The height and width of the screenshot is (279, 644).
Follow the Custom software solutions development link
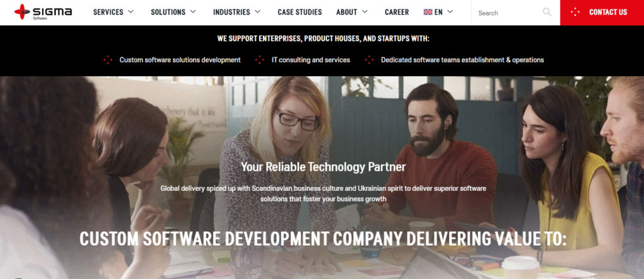(x=180, y=60)
